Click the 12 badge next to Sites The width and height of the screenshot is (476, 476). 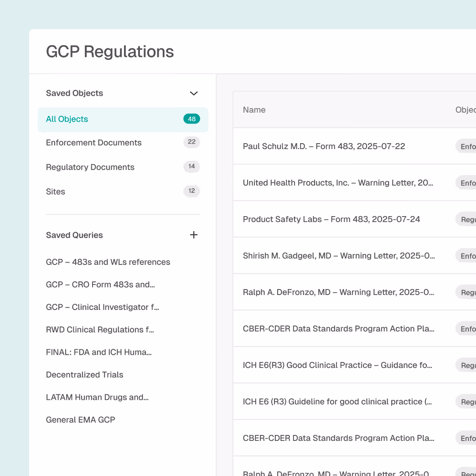191,191
